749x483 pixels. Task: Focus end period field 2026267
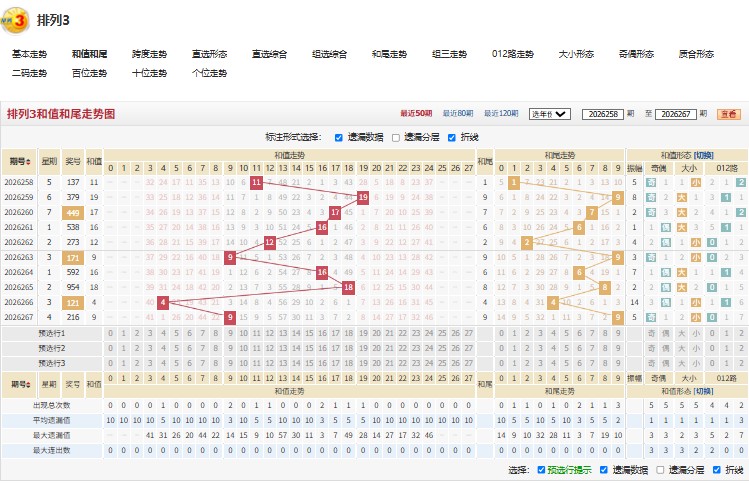(x=675, y=114)
